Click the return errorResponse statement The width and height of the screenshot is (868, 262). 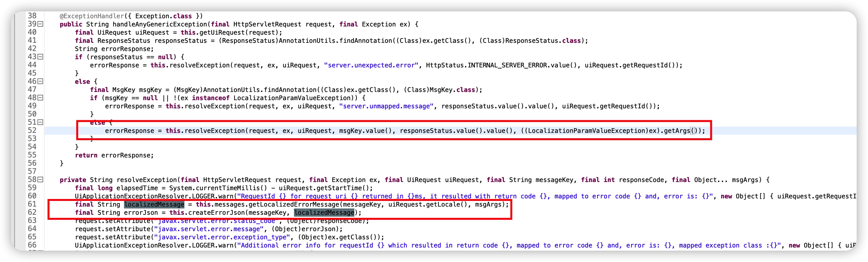[x=114, y=155]
